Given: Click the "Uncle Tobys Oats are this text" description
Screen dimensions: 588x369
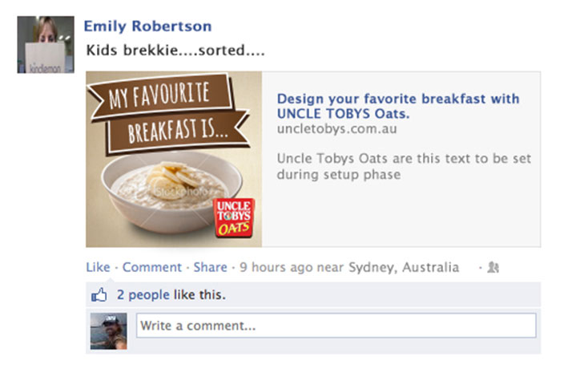Looking at the screenshot, I should (404, 166).
